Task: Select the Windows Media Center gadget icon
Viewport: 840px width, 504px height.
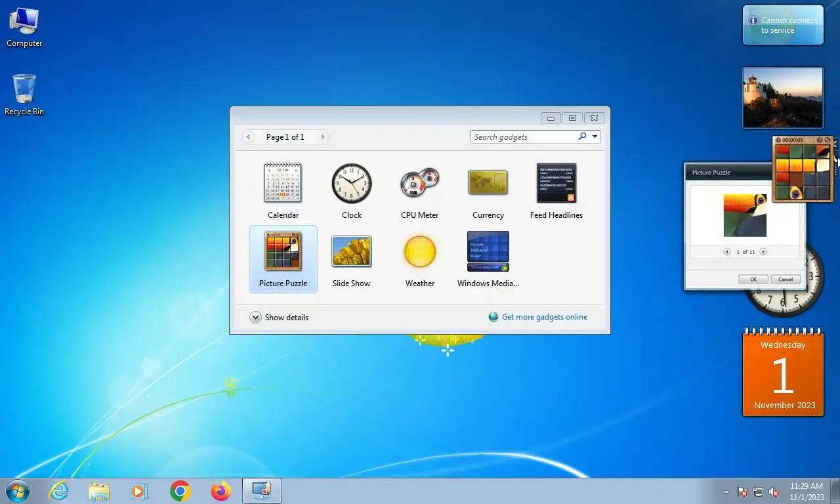Action: [x=488, y=251]
